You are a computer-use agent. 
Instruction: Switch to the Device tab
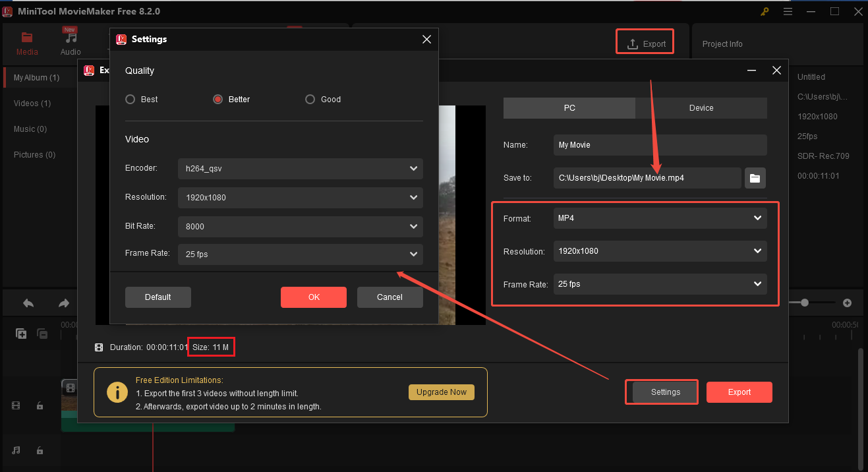click(x=701, y=108)
